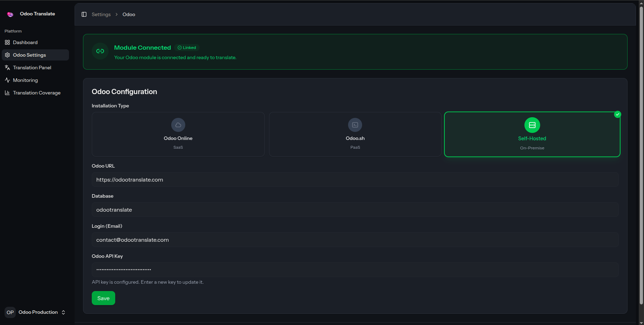Click the Save button
644x325 pixels.
(x=103, y=298)
